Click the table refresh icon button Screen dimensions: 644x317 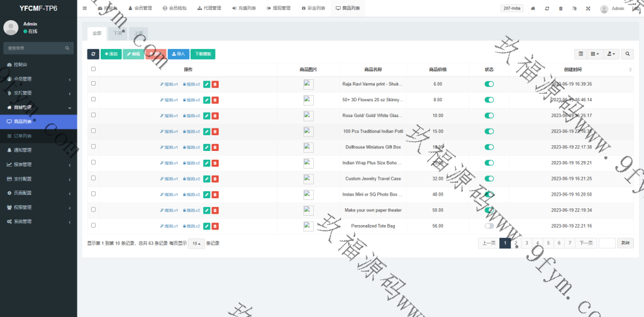[x=93, y=54]
